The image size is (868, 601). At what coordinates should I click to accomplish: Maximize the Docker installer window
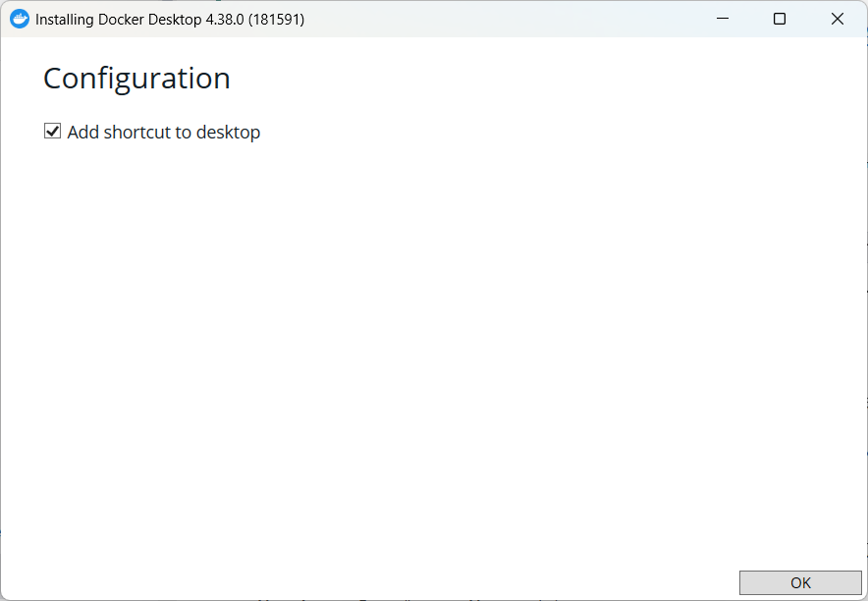780,19
